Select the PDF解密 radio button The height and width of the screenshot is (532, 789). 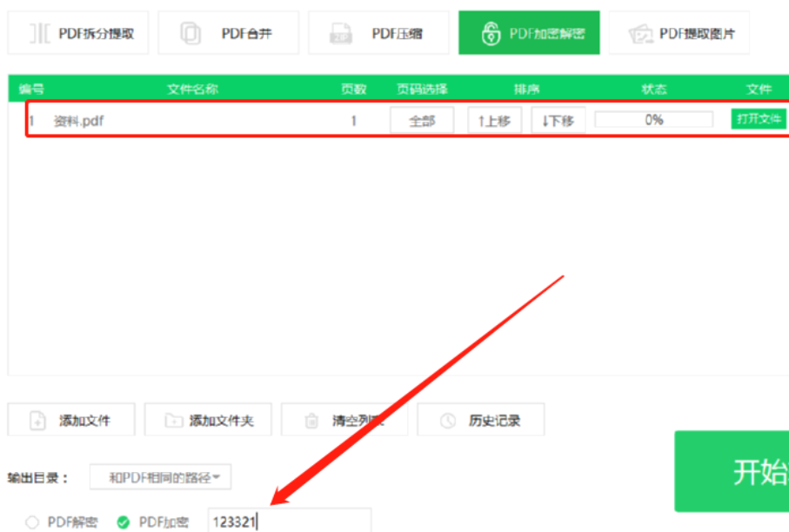click(32, 522)
